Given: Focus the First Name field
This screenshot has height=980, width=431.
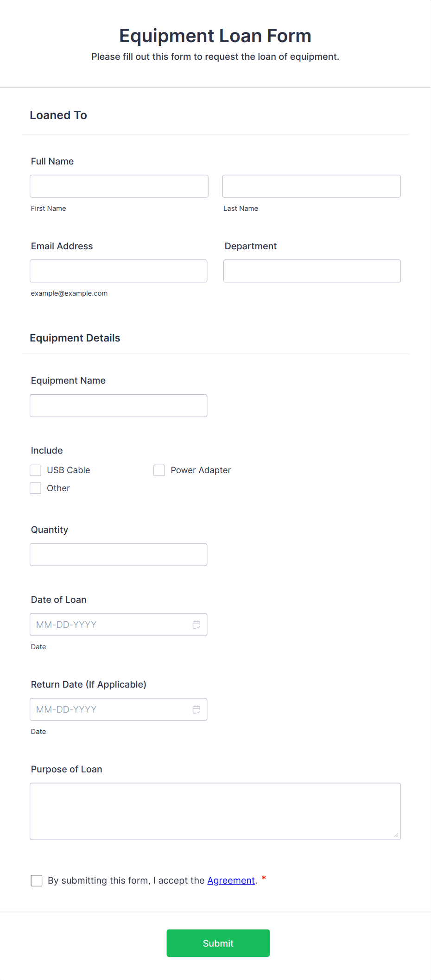Looking at the screenshot, I should 119,186.
